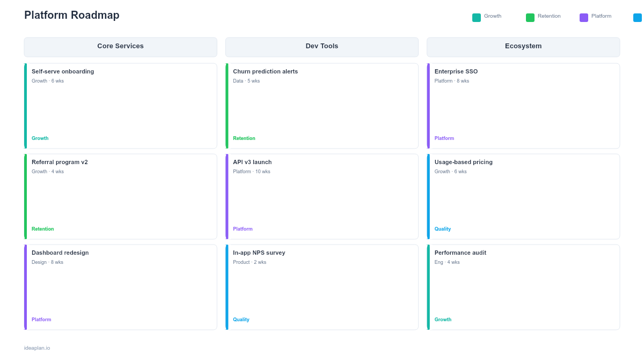Click the Quality tag on In-app NPS survey
The height and width of the screenshot is (362, 644).
pos(241,319)
